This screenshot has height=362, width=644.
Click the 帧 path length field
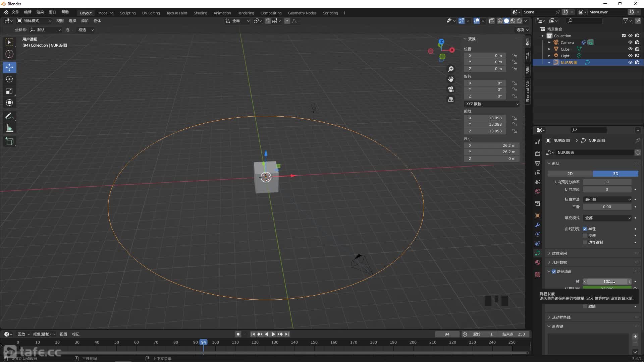[x=607, y=282]
